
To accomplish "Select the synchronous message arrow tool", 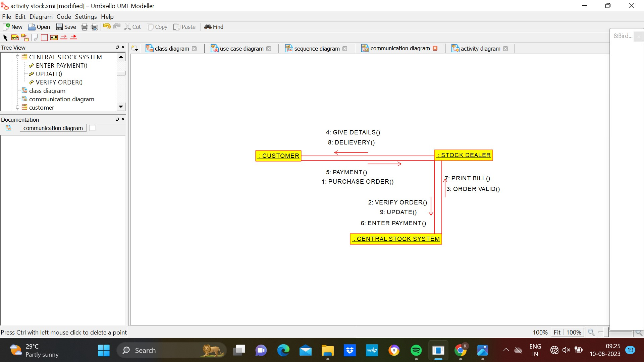I will coord(73,37).
